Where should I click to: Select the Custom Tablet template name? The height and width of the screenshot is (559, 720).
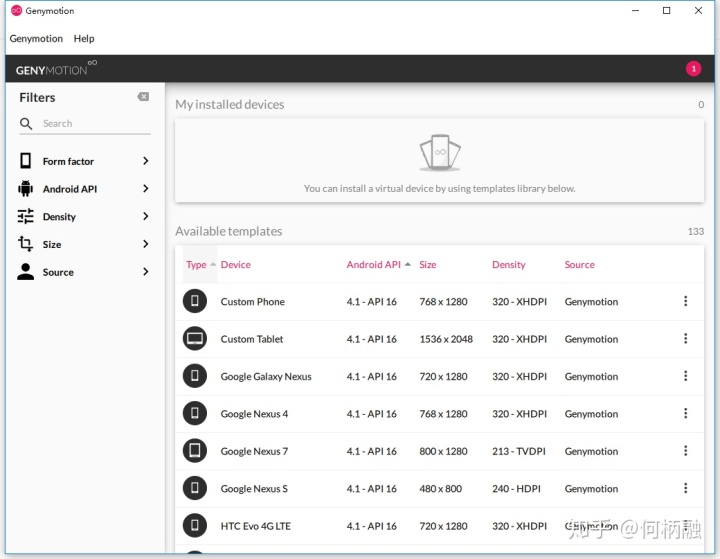252,339
